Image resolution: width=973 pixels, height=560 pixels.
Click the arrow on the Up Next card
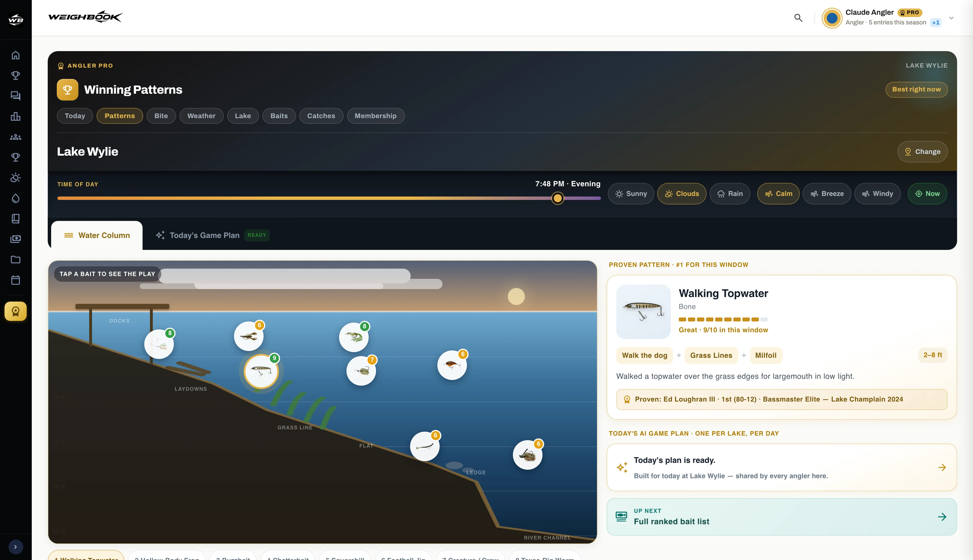click(x=942, y=517)
